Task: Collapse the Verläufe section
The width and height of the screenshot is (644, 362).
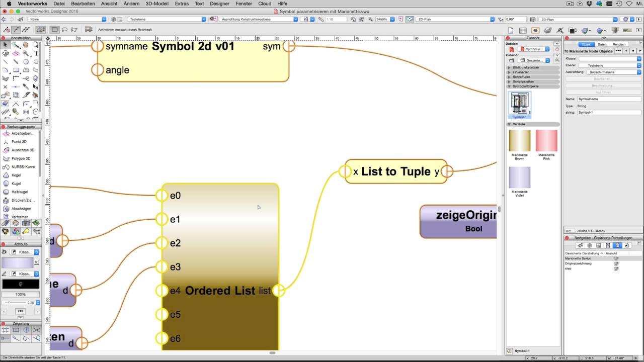Action: (532, 124)
